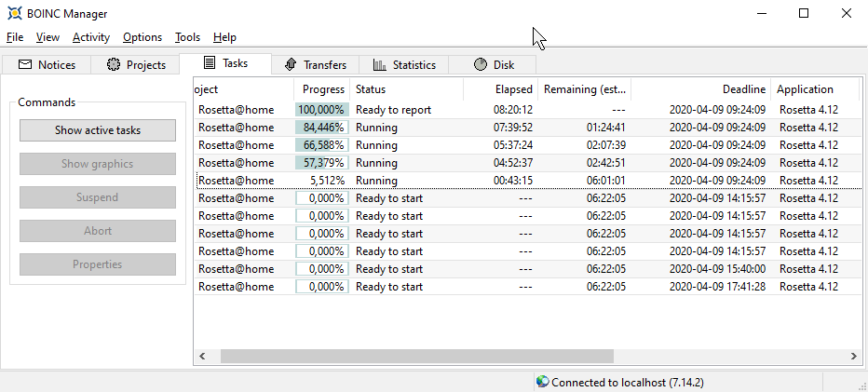Screen dimensions: 868x392
Task: Click the Disk tab pie icon
Action: pyautogui.click(x=481, y=65)
